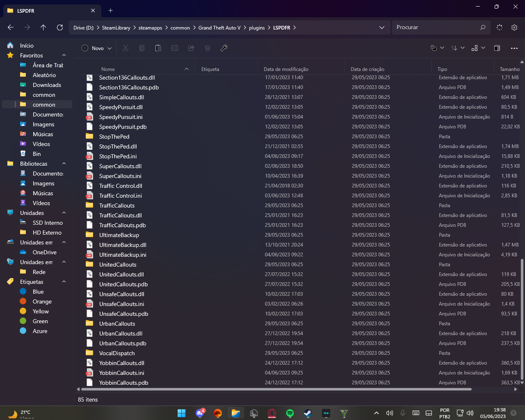
Task: Toggle the preview pane
Action: coord(497,48)
